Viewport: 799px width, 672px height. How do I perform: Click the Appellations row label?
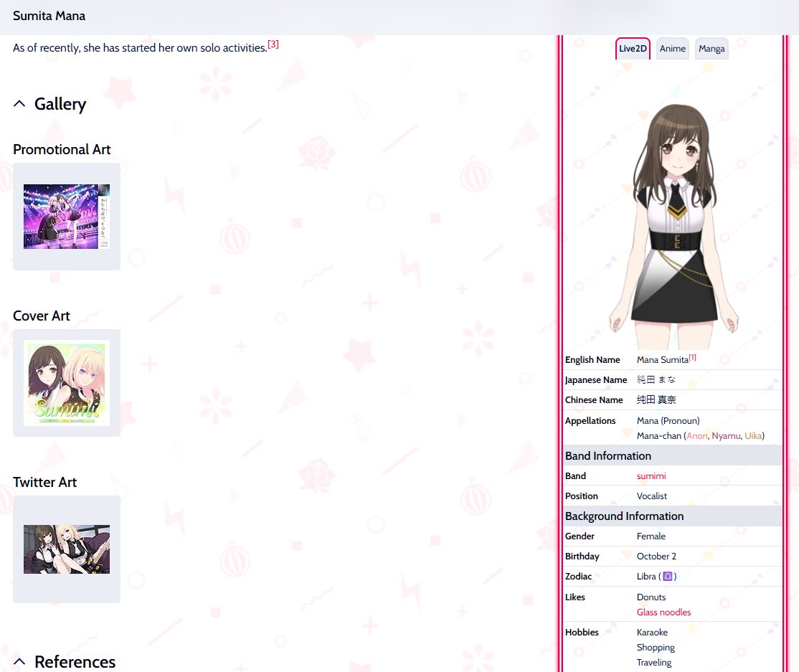click(x=590, y=421)
